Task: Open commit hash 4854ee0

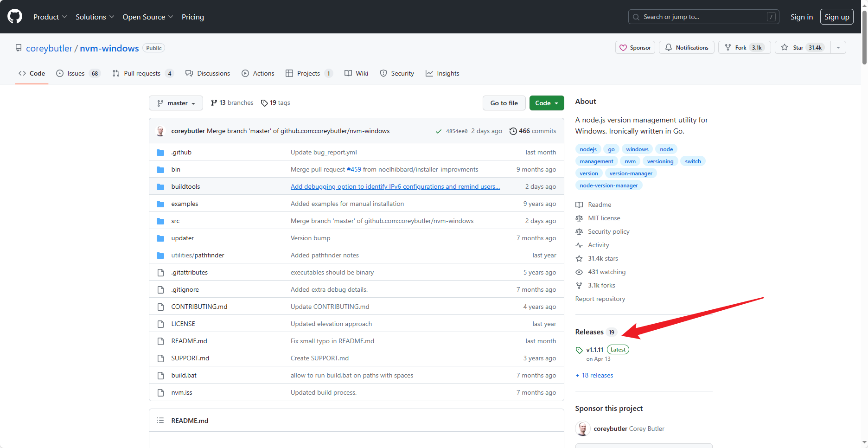Action: (x=457, y=131)
